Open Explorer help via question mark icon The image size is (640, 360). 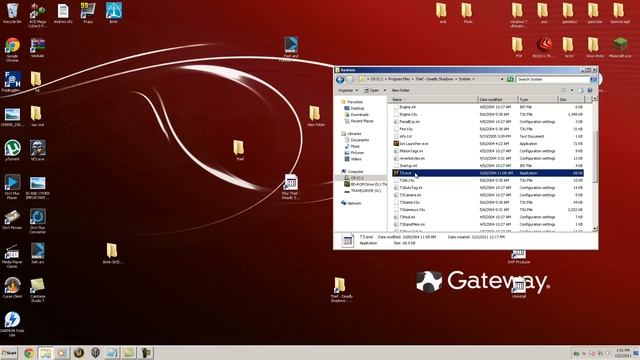[590, 90]
